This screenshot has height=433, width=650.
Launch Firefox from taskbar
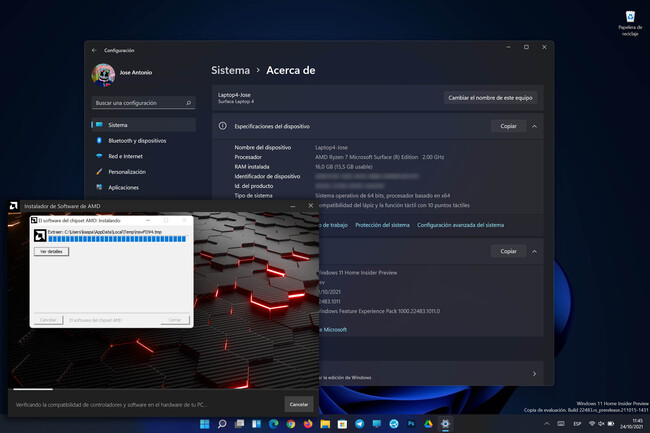pos(308,424)
